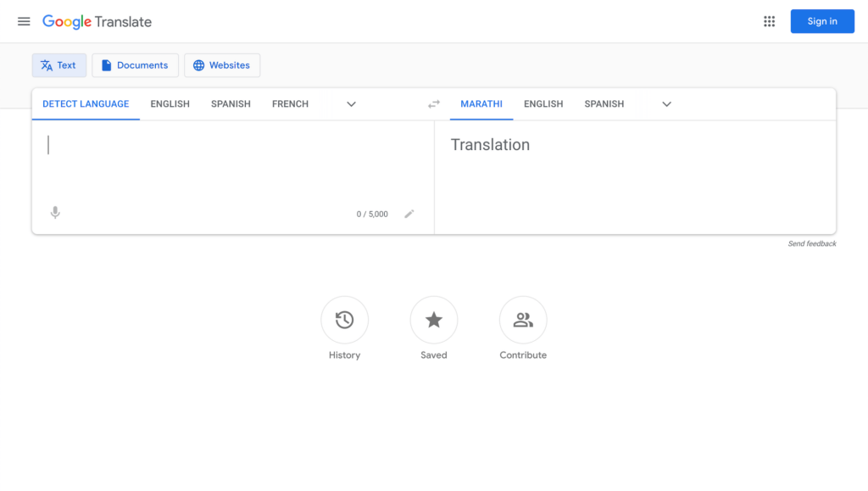Click the Send feedback link

(811, 243)
